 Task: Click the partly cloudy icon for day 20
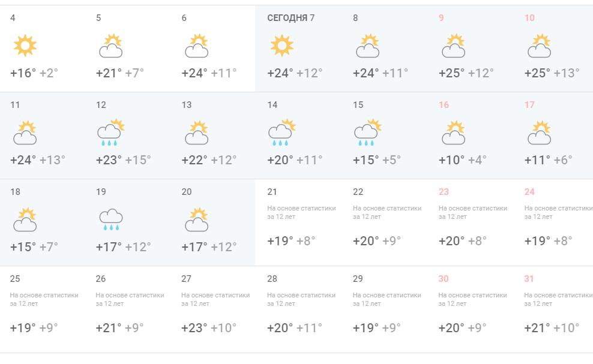pos(196,220)
